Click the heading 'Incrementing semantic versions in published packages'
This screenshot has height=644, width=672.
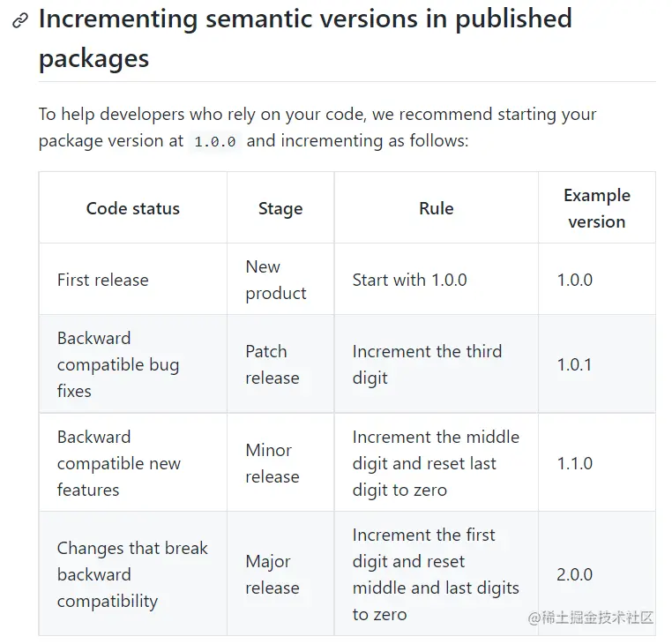305,38
